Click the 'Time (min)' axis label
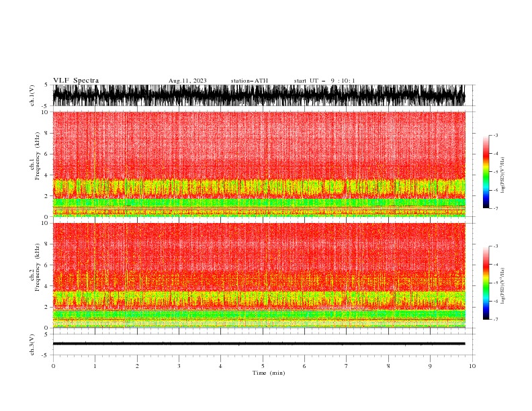Image resolution: width=532 pixels, height=411 pixels. coord(269,373)
